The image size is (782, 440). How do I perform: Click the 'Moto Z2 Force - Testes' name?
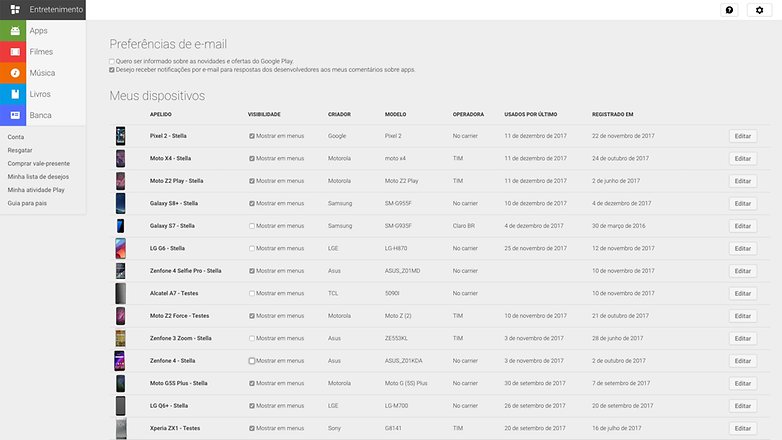(x=180, y=316)
